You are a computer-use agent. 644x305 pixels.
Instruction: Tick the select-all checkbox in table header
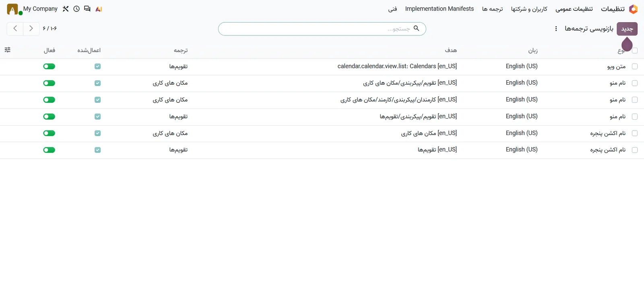pyautogui.click(x=635, y=50)
